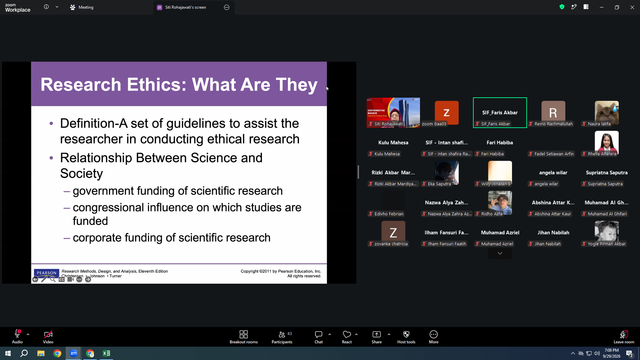This screenshot has height=360, width=640.
Task: Click Fari Habiba participant name
Action: click(x=500, y=142)
